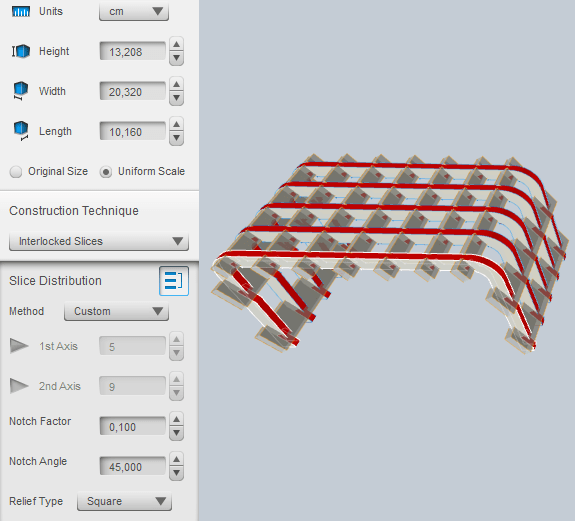Open the Method dropdown set to Custom

(x=116, y=311)
